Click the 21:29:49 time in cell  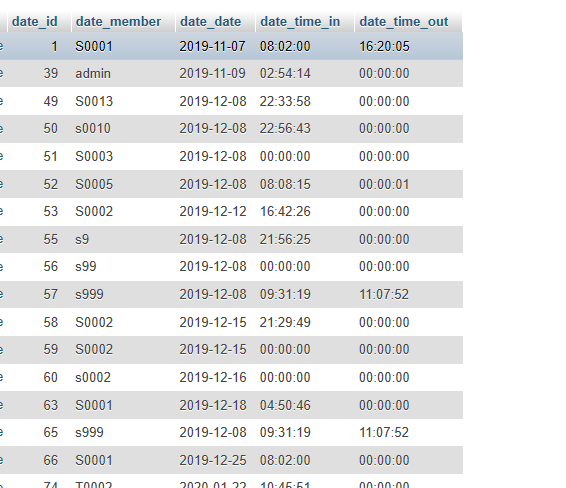point(285,322)
